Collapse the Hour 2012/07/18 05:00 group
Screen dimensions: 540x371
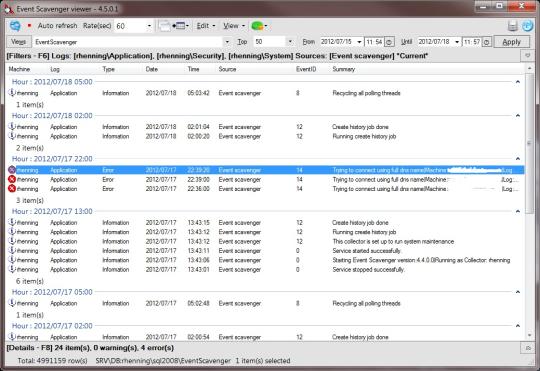pos(518,82)
